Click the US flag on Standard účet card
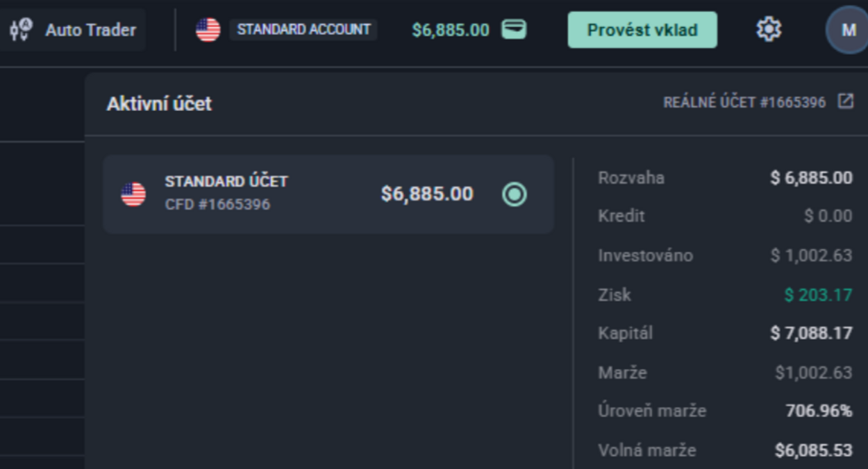 point(133,194)
